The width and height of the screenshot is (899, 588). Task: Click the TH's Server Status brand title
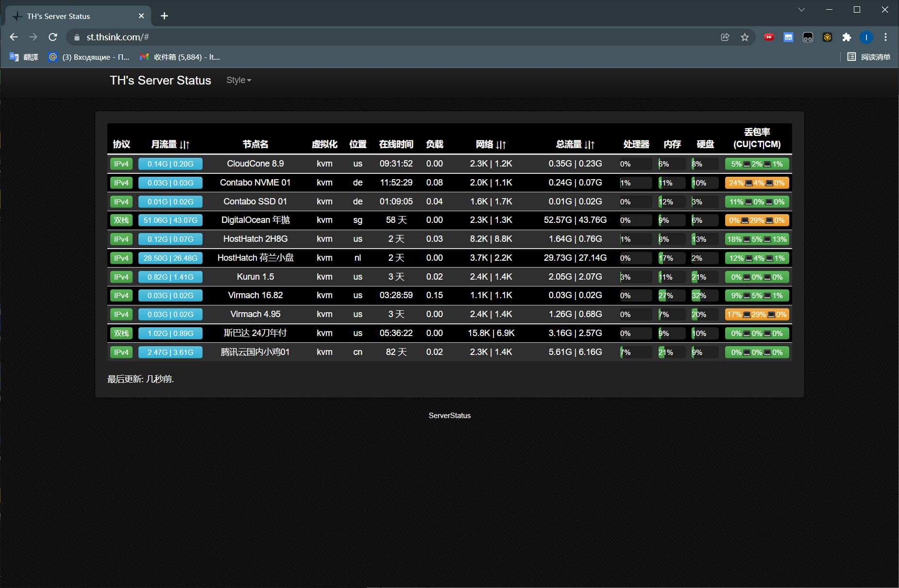click(160, 80)
